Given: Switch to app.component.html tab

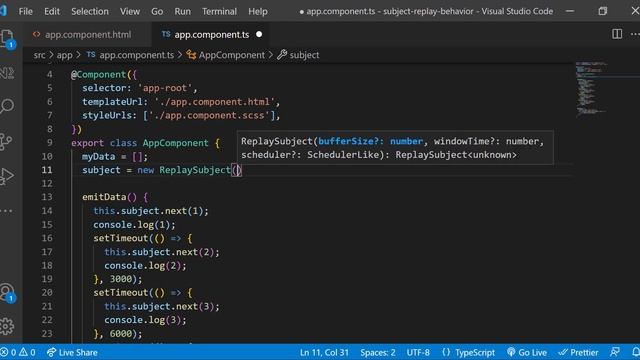Looking at the screenshot, I should [88, 35].
